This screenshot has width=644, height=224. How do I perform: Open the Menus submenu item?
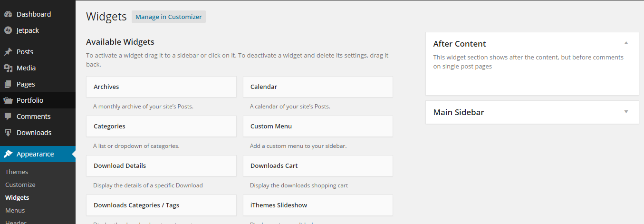[15, 210]
